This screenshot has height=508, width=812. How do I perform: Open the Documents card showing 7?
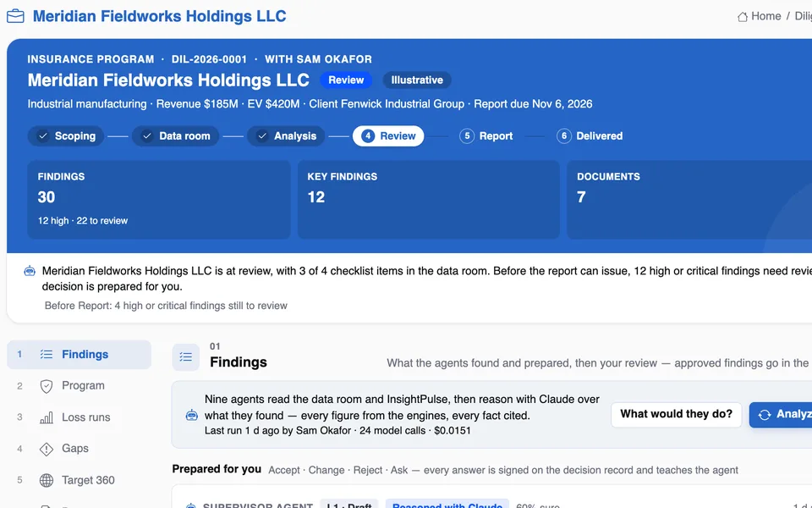click(x=689, y=200)
